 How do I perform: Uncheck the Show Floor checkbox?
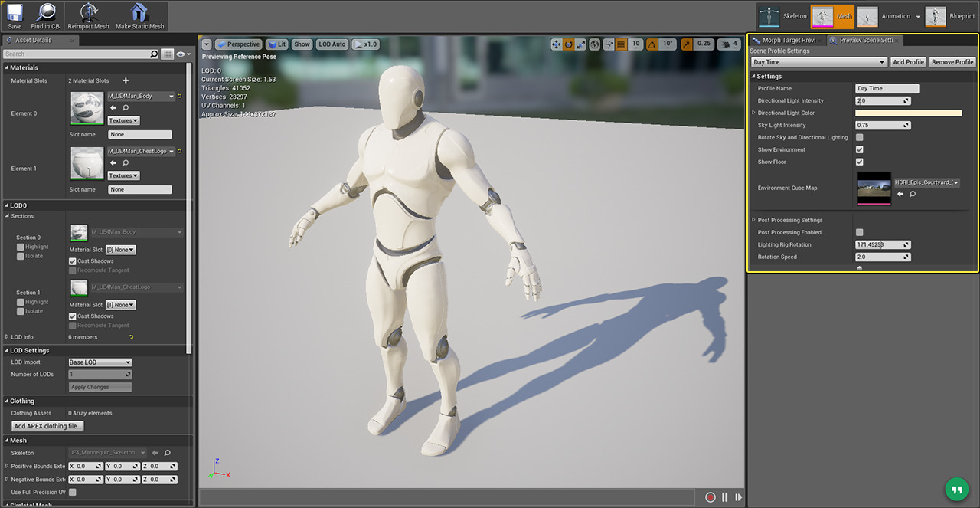[x=859, y=162]
